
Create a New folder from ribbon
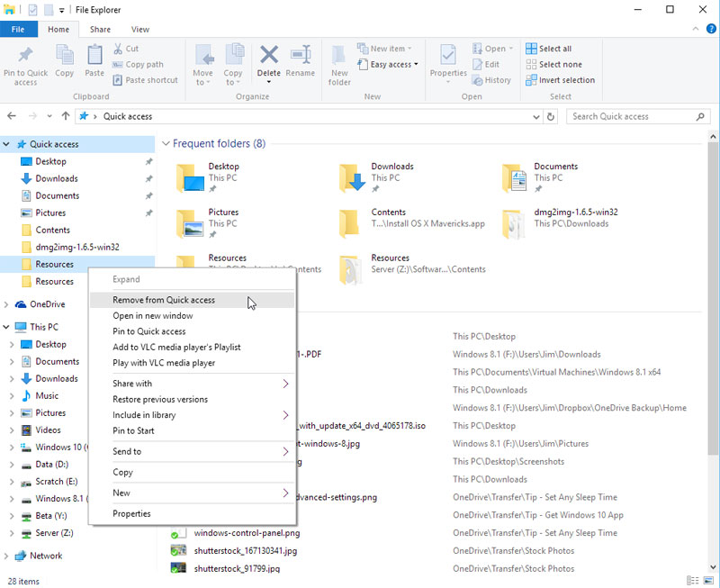point(339,65)
